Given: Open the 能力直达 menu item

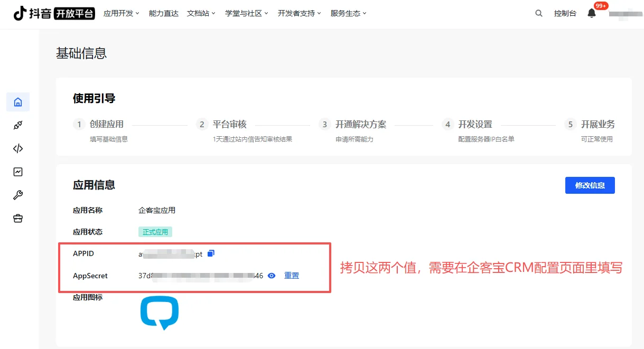Looking at the screenshot, I should coord(164,13).
